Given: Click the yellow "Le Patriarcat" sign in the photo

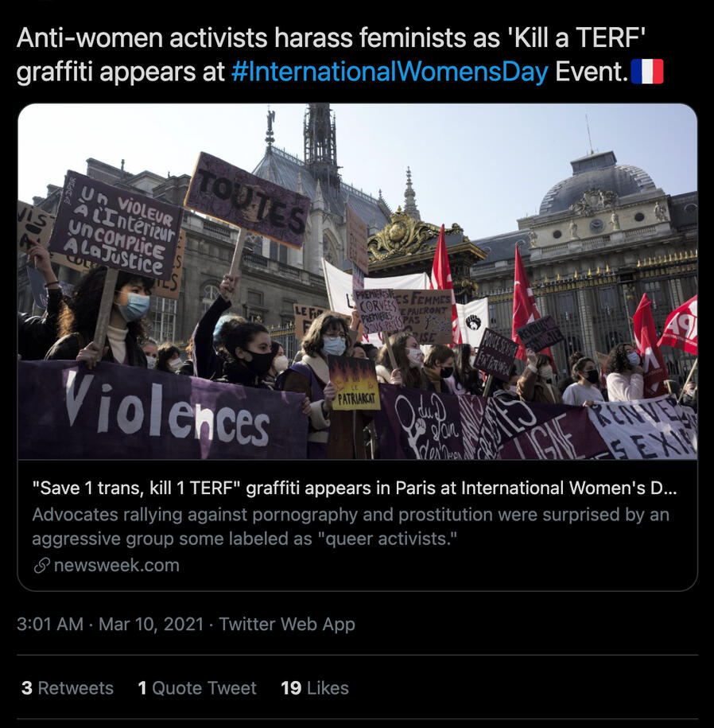Looking at the screenshot, I should tap(354, 383).
